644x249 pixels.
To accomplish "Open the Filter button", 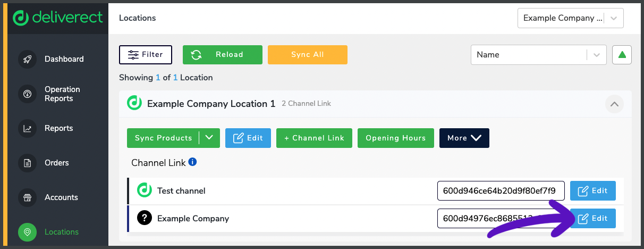I will click(x=146, y=55).
